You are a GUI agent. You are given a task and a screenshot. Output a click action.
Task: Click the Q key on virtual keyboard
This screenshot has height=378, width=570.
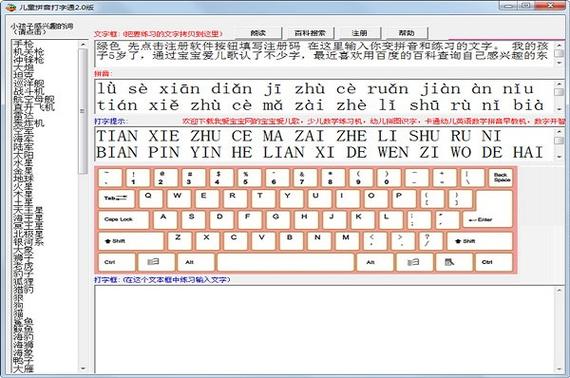pos(151,198)
